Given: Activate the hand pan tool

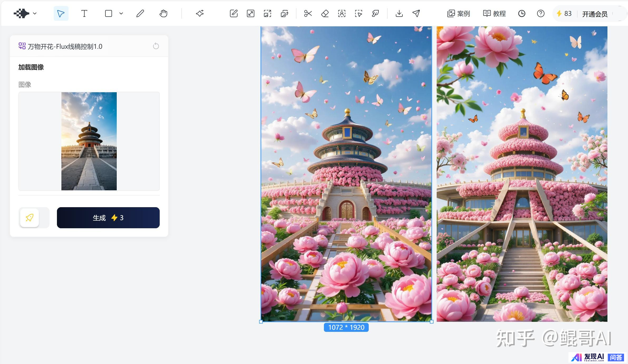Looking at the screenshot, I should (163, 13).
